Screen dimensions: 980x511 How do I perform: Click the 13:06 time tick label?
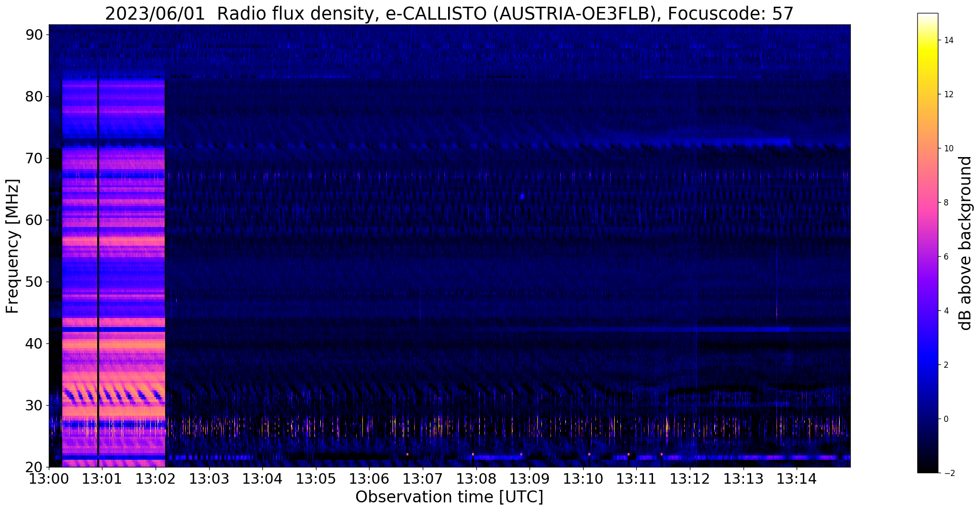point(369,479)
